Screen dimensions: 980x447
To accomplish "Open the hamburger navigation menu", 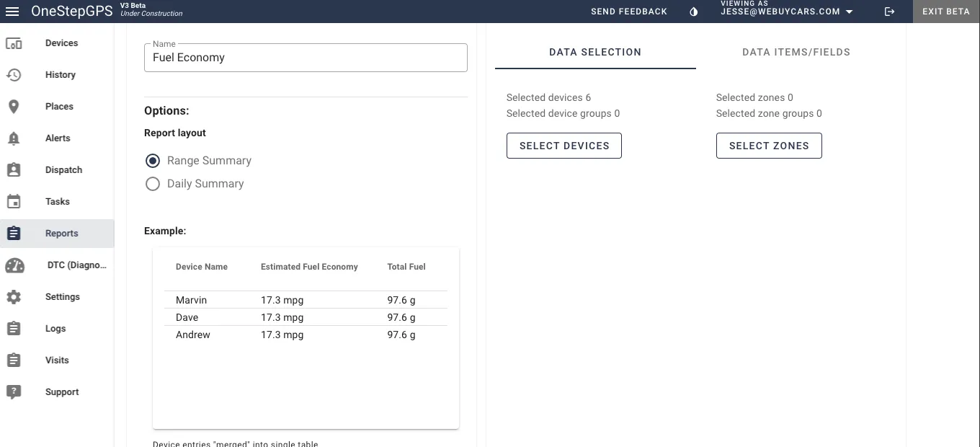I will click(x=12, y=12).
